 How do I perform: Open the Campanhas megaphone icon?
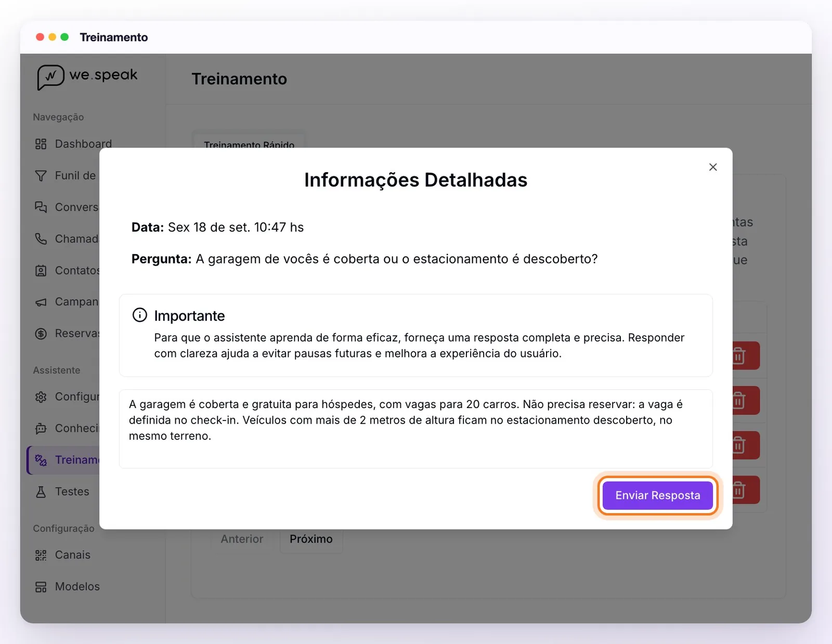click(41, 302)
